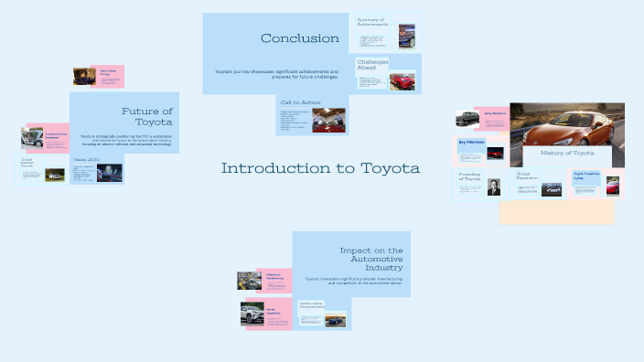This screenshot has width=644, height=362.
Task: Select the blue car Technological Advancements thumbnail
Action: point(335,321)
